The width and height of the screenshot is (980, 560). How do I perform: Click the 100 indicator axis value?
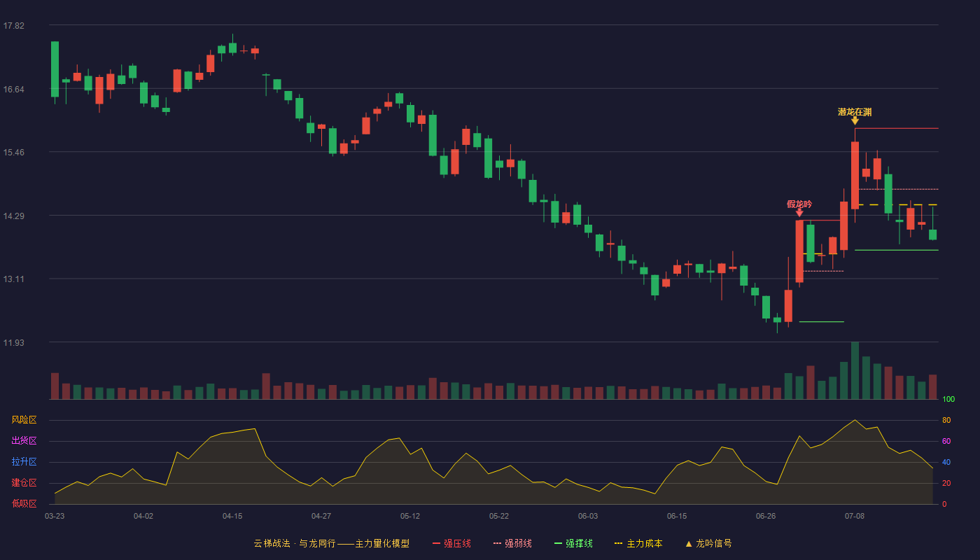[948, 400]
